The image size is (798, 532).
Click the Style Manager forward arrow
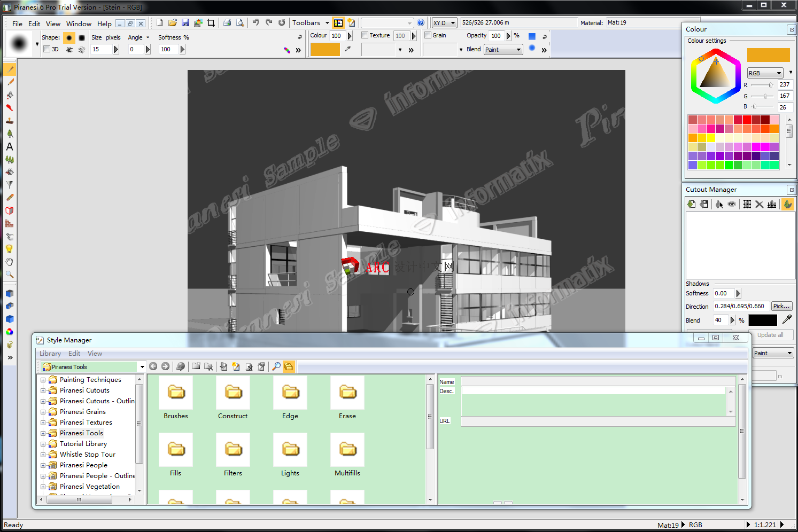[x=166, y=366]
